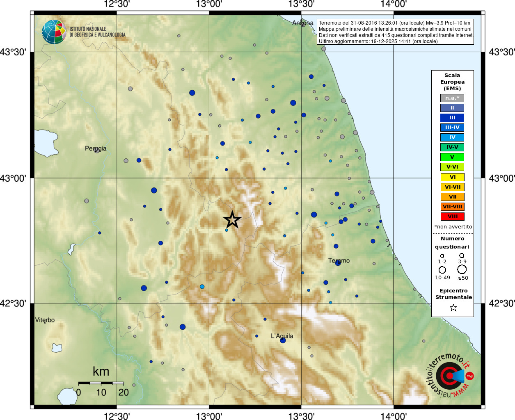Click the light blue IV legend swatch
515x420 pixels.
tap(452, 137)
